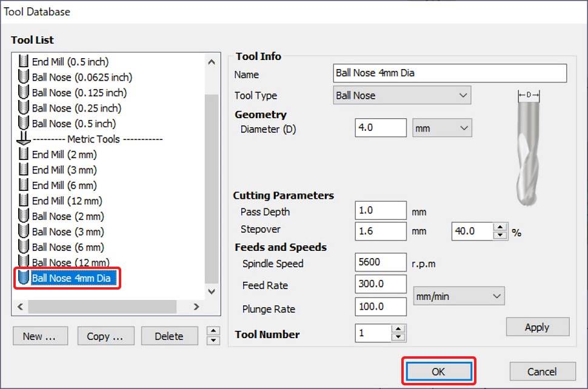The width and height of the screenshot is (588, 389).
Task: Move selected tool up in list
Action: tap(213, 330)
